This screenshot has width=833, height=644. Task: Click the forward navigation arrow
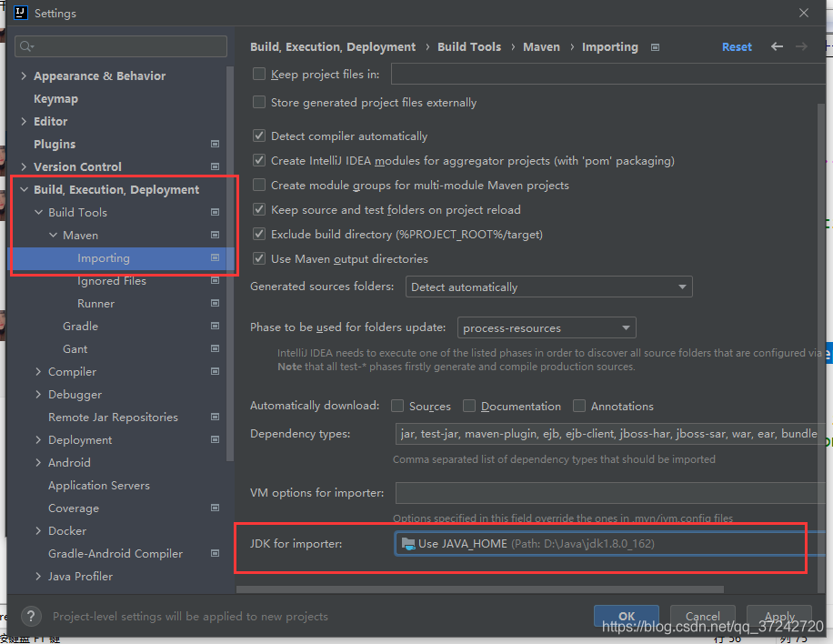coord(801,46)
